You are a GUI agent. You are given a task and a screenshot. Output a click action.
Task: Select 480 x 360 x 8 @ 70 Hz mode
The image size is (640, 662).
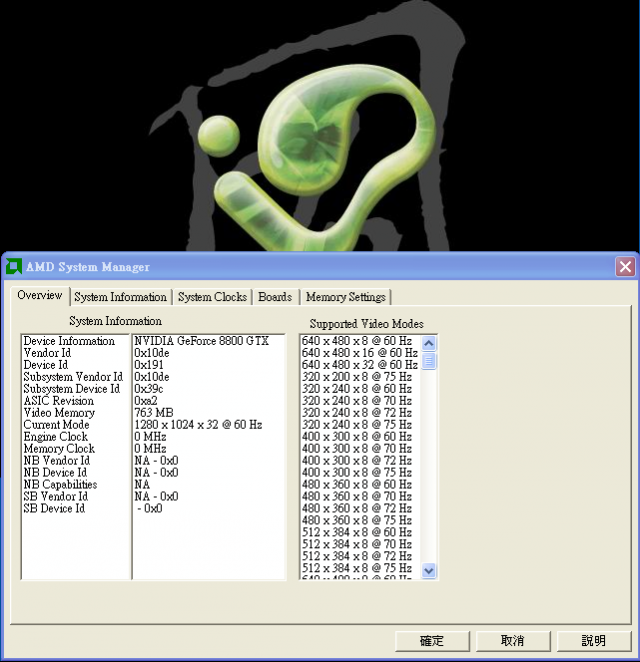click(357, 496)
